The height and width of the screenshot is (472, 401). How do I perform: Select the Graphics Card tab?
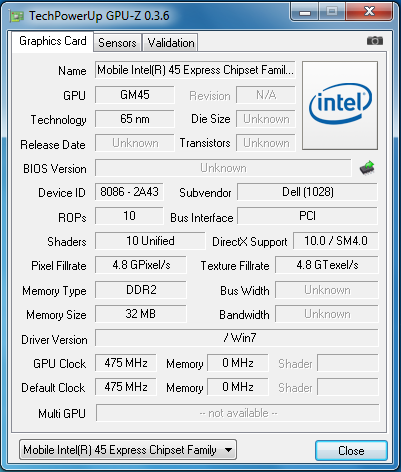click(x=53, y=41)
